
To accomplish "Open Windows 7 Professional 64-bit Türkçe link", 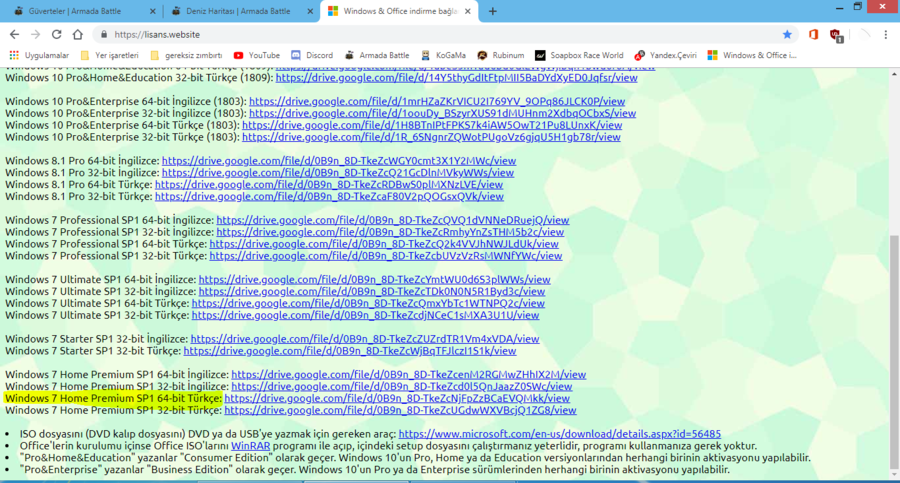I will [x=384, y=244].
